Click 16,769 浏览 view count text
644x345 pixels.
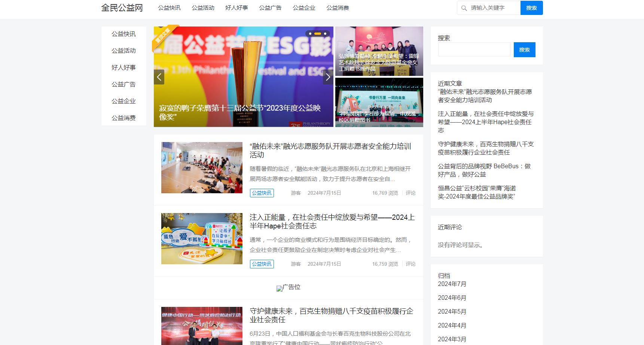385,193
